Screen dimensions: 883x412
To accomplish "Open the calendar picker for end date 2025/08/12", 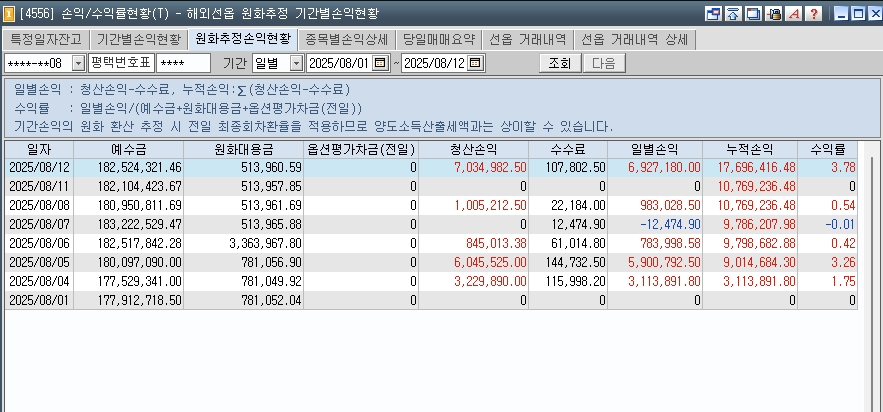I will (476, 63).
